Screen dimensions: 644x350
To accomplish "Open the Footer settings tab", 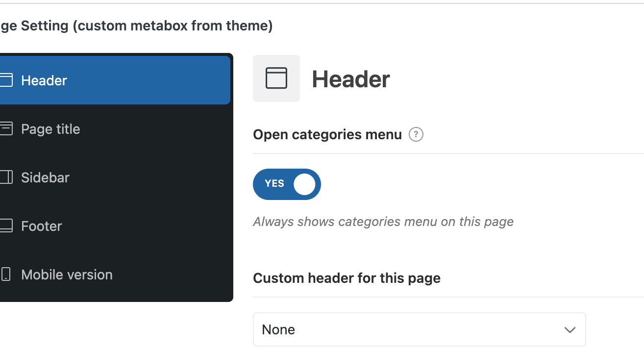I will tap(42, 226).
